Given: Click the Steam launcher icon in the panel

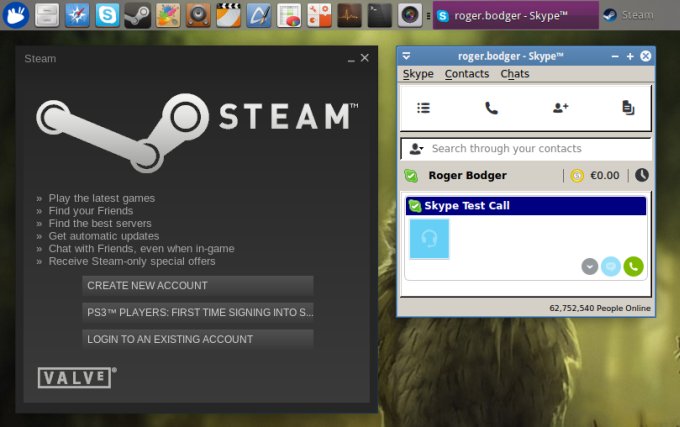Looking at the screenshot, I should pyautogui.click(x=137, y=15).
